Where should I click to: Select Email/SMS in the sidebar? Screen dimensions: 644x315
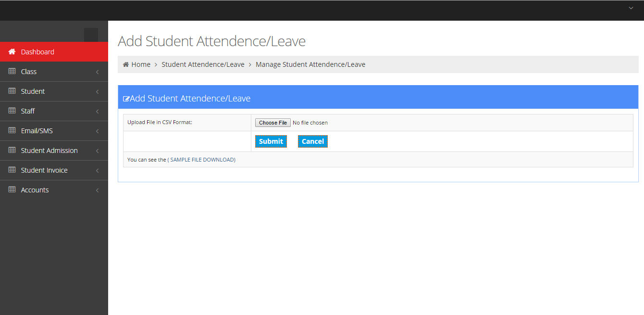[54, 130]
